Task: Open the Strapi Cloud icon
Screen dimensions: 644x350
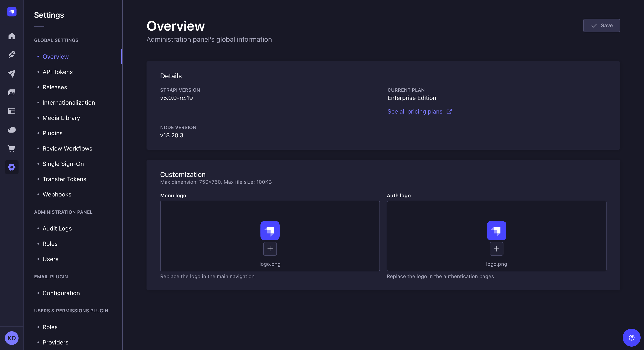Action: [11, 129]
